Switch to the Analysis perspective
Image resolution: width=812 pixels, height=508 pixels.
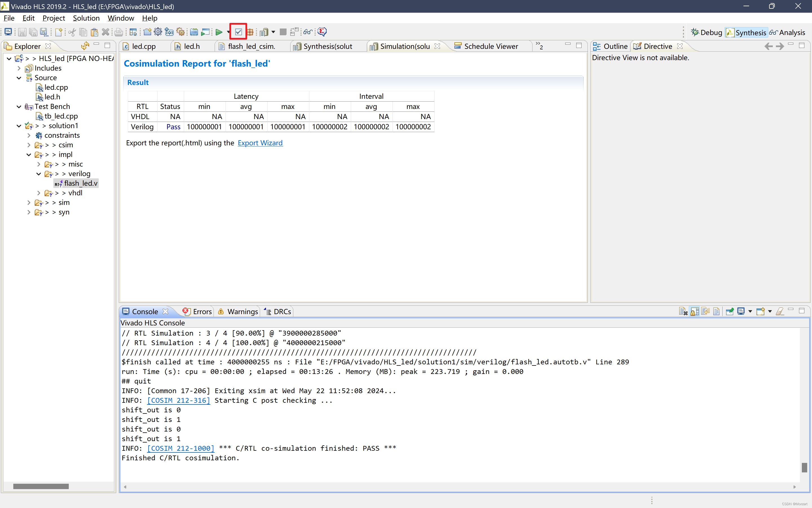(x=787, y=32)
